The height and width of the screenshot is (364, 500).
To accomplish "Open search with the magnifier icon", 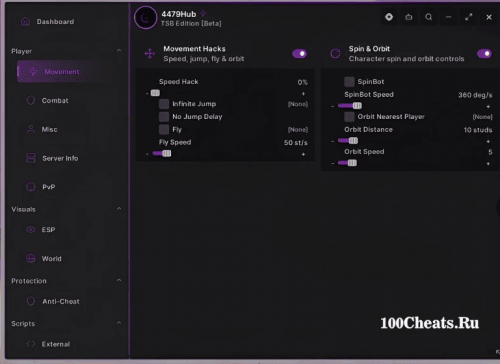I will click(x=429, y=17).
